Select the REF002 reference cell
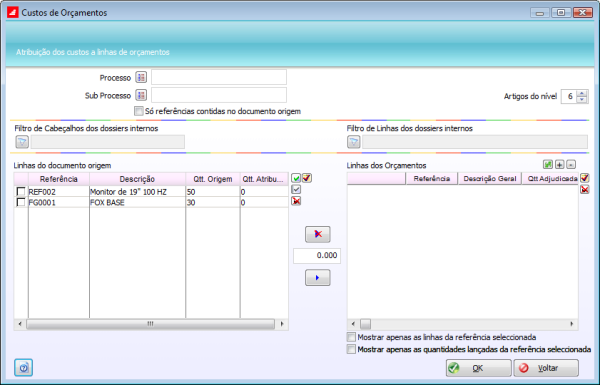600x385 pixels. tap(59, 192)
